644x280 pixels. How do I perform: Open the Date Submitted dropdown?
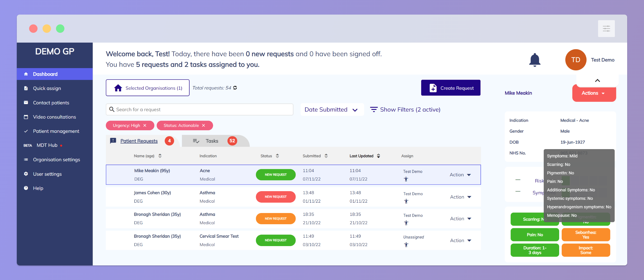[x=332, y=110]
